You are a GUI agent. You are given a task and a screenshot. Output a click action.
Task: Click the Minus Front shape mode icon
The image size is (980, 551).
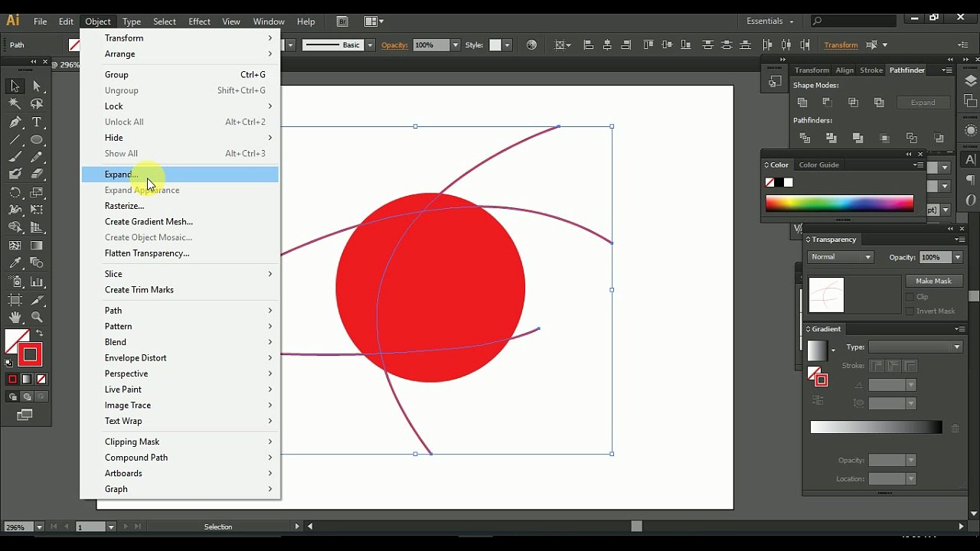828,103
